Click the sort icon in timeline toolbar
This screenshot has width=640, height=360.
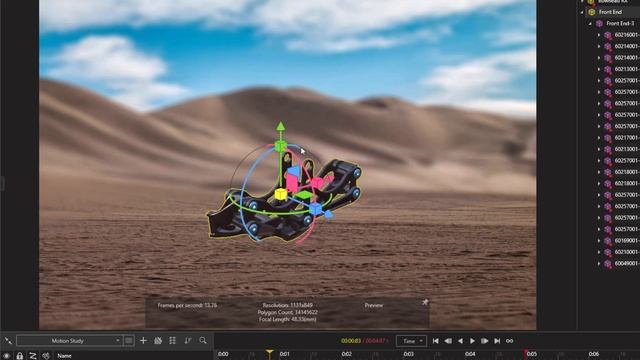tap(188, 340)
